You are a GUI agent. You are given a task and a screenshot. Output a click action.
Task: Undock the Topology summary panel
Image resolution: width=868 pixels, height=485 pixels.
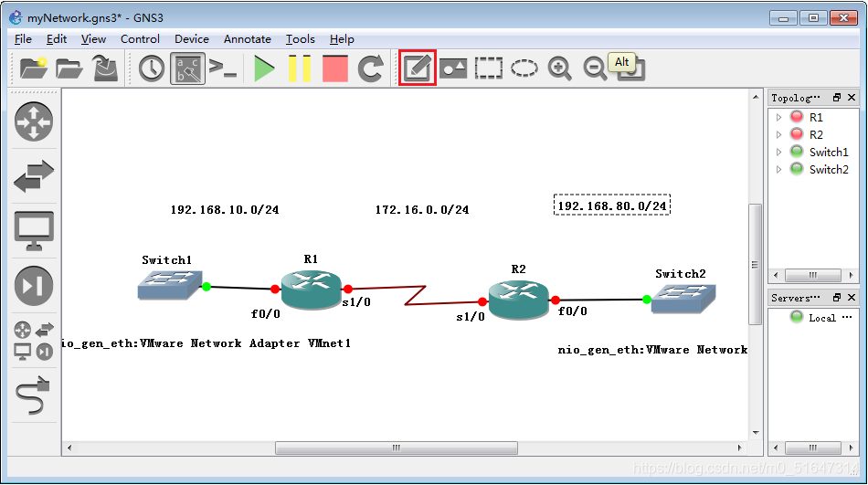coord(836,98)
